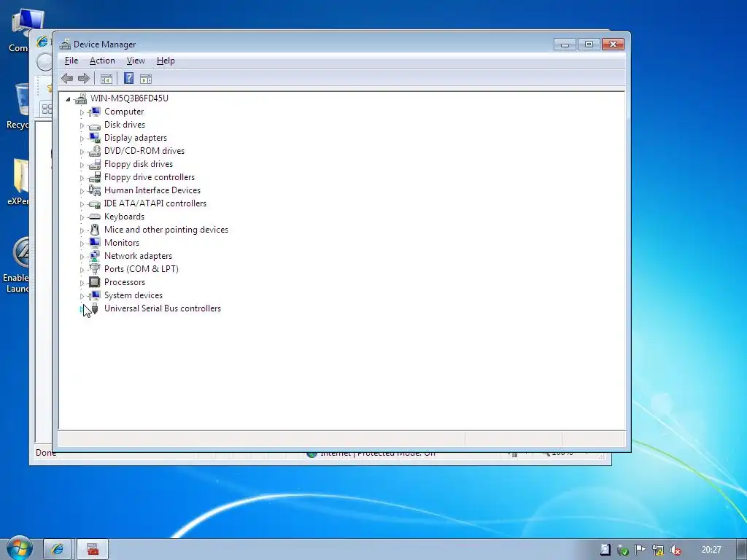This screenshot has width=747, height=560.
Task: Expand the System devices node arrow
Action: click(x=82, y=296)
